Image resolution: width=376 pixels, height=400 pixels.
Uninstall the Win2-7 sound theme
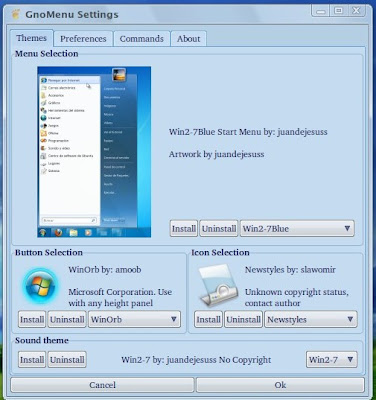tap(67, 360)
